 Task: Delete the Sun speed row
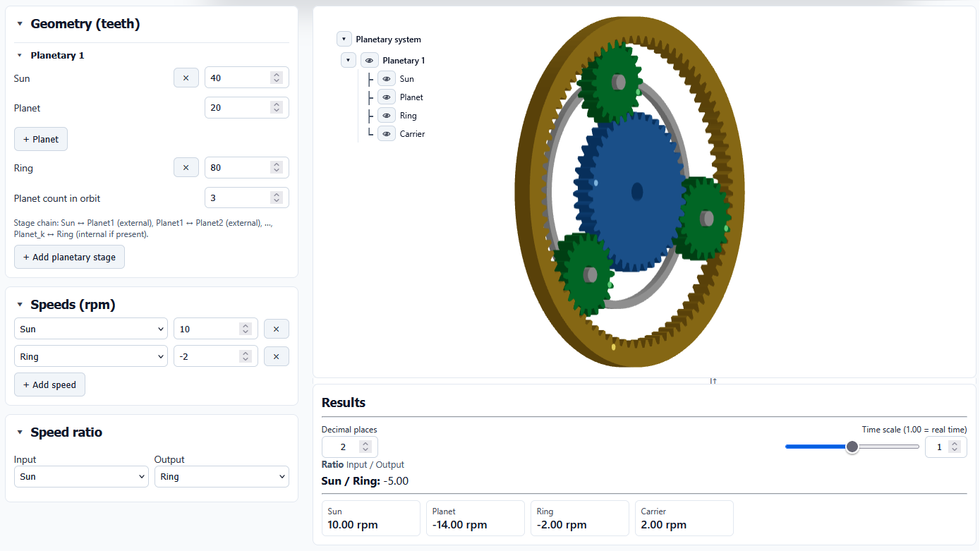277,329
